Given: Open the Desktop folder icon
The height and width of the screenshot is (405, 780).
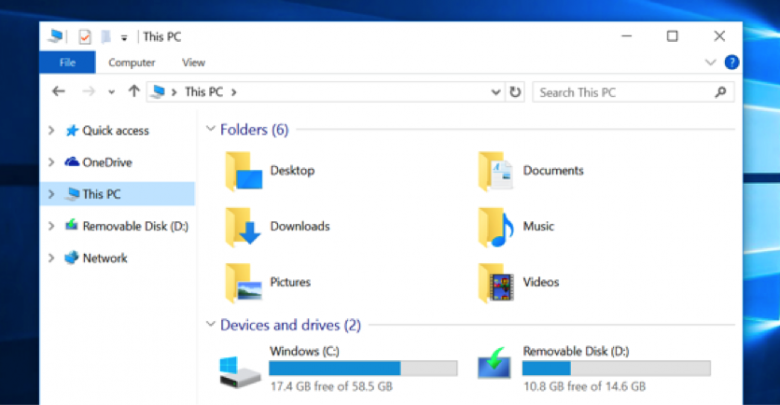Looking at the screenshot, I should tap(243, 171).
